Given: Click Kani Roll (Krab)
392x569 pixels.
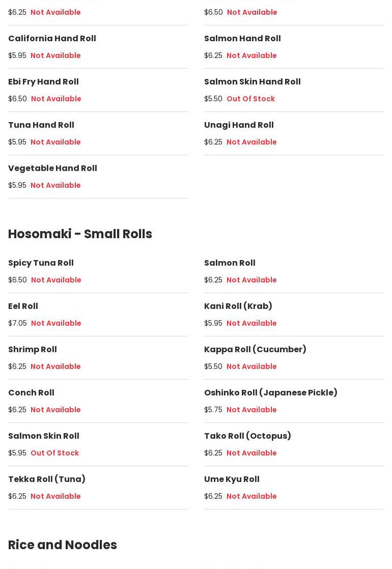Looking at the screenshot, I should (x=238, y=306).
